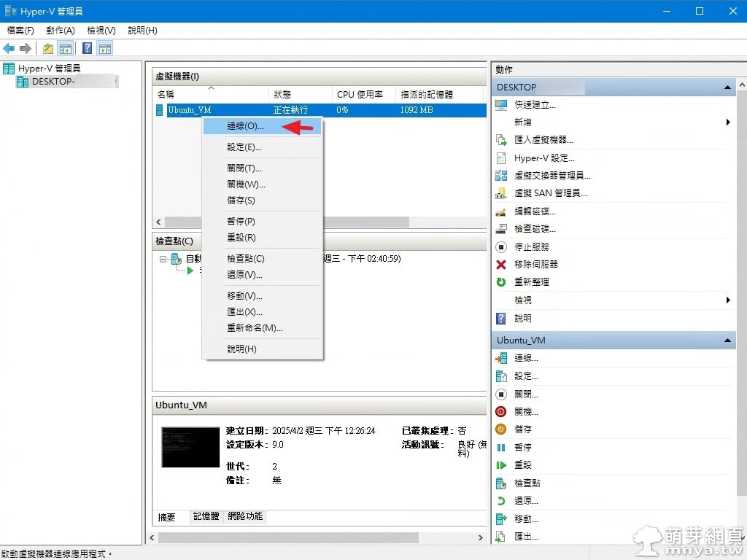747x560 pixels.
Task: Click the Pause (暫停) icon in Actions pane
Action: point(501,447)
